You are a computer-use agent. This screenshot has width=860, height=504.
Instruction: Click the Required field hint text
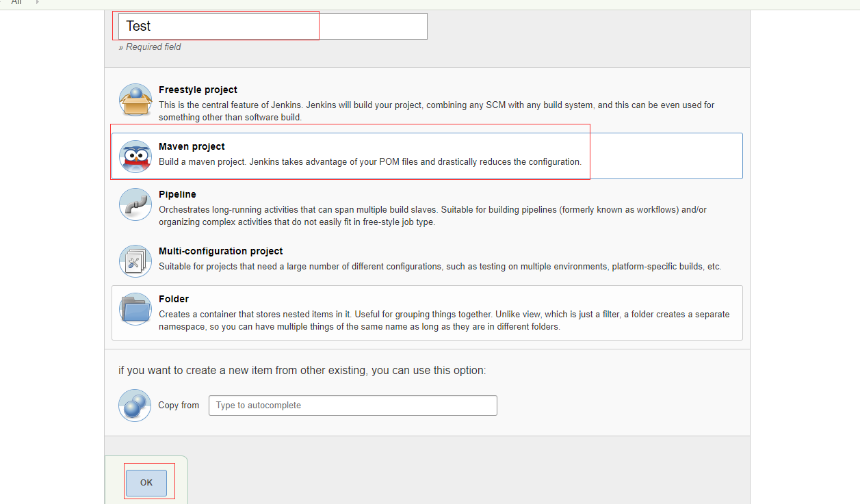click(150, 47)
